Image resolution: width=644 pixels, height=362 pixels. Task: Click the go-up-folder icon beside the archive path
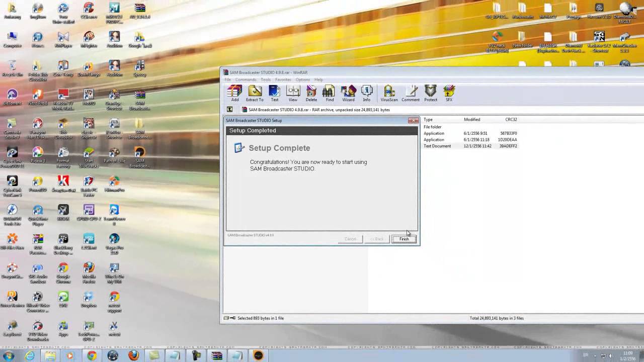(x=230, y=110)
